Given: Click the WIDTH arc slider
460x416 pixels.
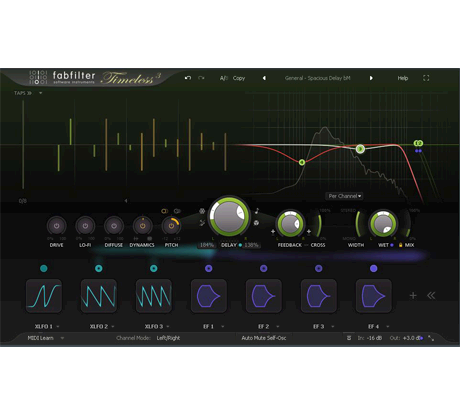Looking at the screenshot, I should tap(359, 224).
